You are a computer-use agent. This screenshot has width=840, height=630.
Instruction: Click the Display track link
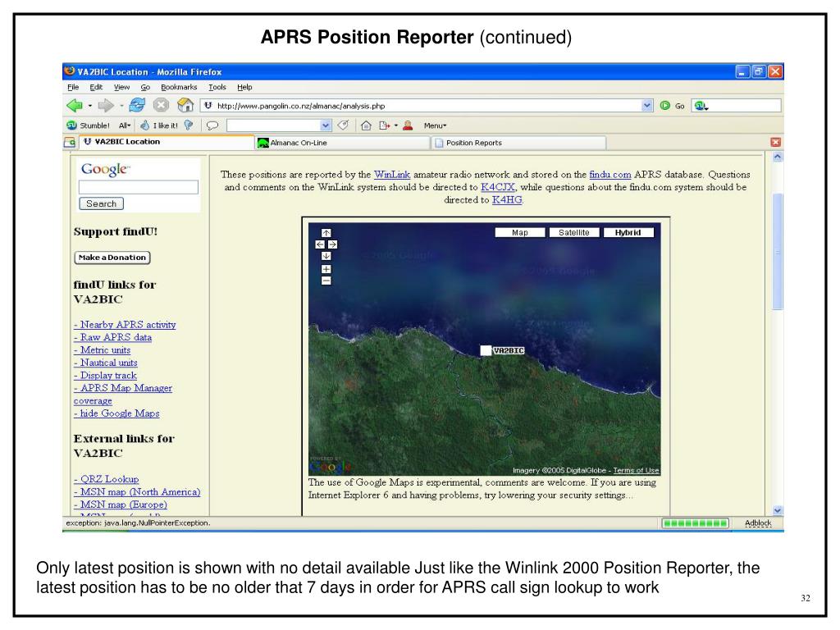[x=105, y=376]
